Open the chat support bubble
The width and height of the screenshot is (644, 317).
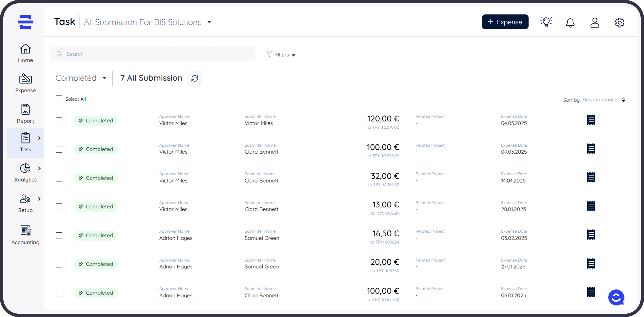[x=616, y=297]
